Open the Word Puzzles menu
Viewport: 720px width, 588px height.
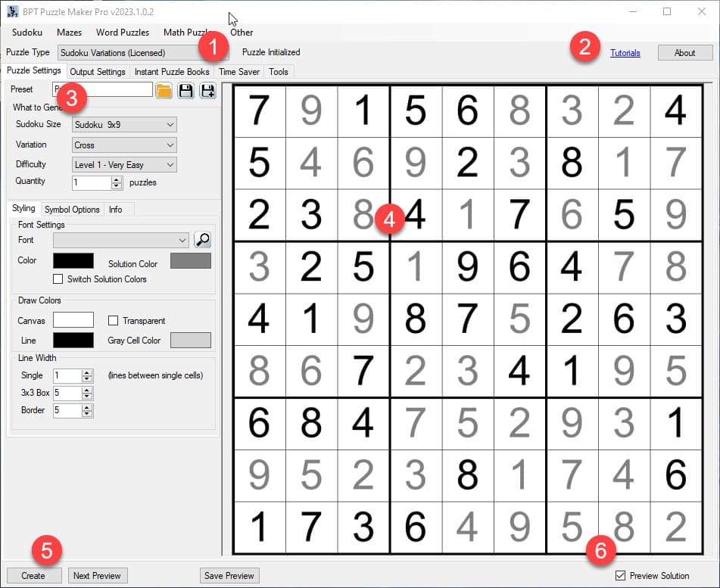(122, 33)
